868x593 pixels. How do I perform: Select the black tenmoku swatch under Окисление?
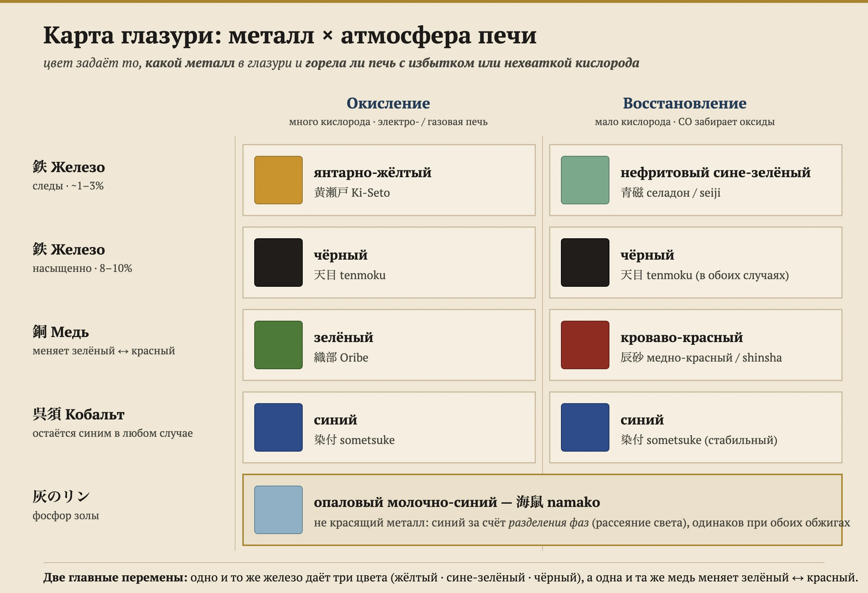[x=278, y=263]
